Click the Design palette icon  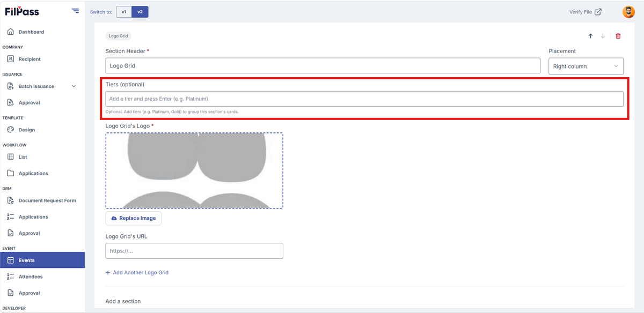click(11, 130)
